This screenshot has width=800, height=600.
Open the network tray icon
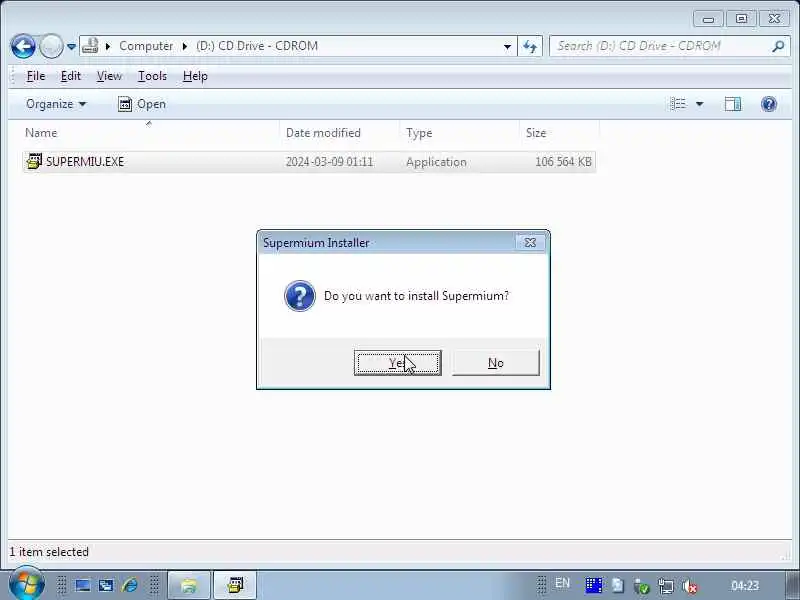666,586
